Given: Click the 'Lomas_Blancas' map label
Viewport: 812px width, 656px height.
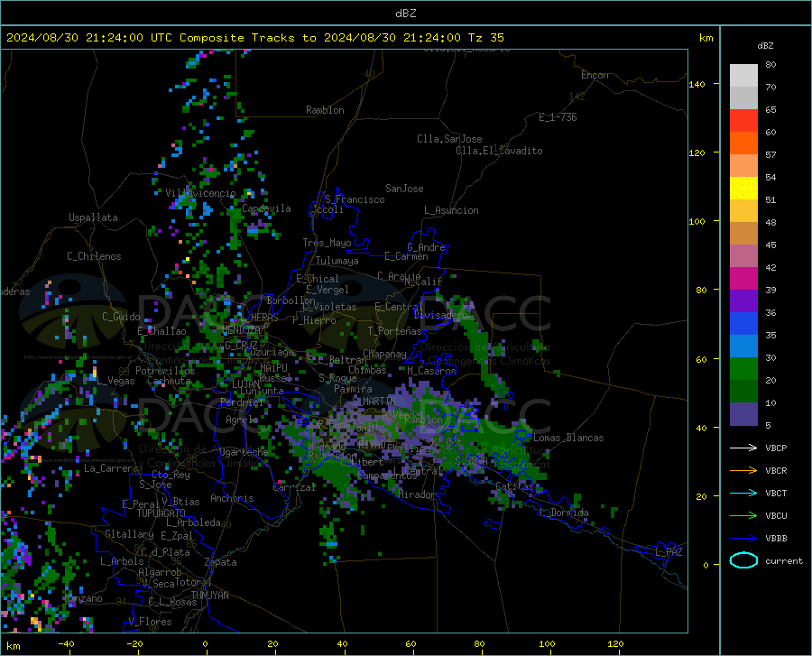Looking at the screenshot, I should [x=568, y=438].
